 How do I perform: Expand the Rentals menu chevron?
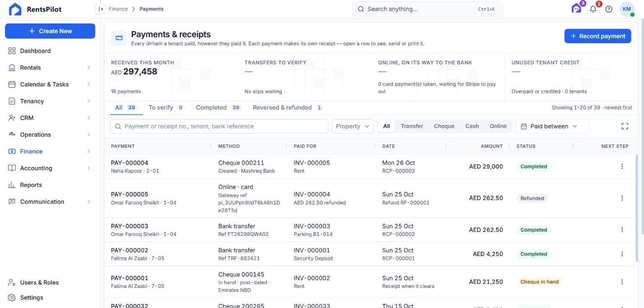coord(88,67)
